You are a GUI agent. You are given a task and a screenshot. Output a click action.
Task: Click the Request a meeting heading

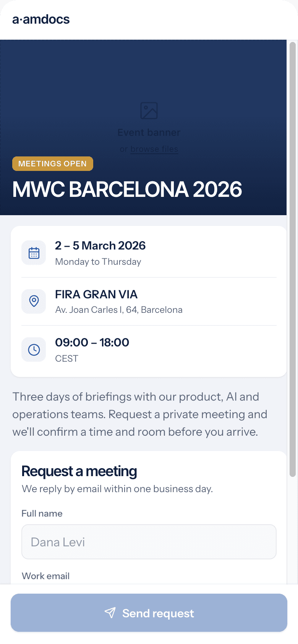(79, 471)
